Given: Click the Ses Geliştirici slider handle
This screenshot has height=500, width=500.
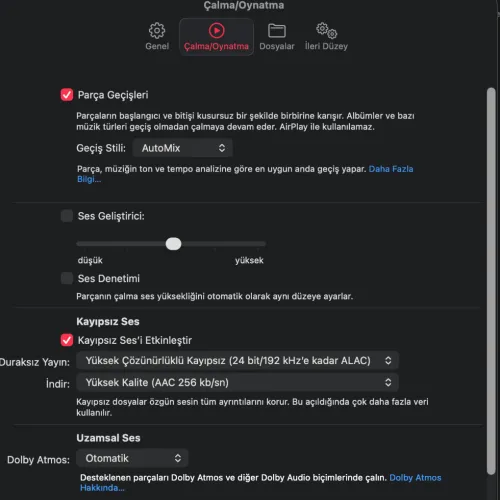Looking at the screenshot, I should [x=173, y=244].
